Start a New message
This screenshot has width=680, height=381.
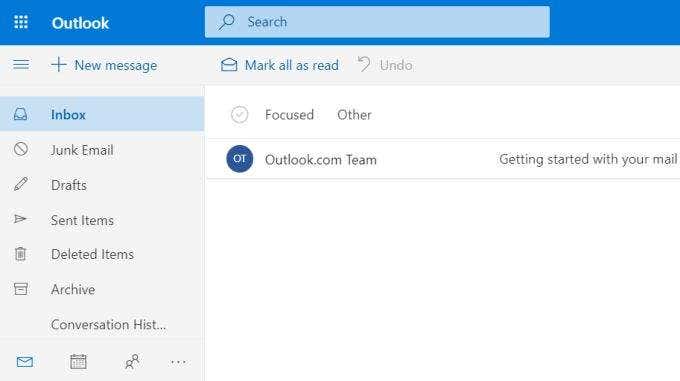coord(104,65)
